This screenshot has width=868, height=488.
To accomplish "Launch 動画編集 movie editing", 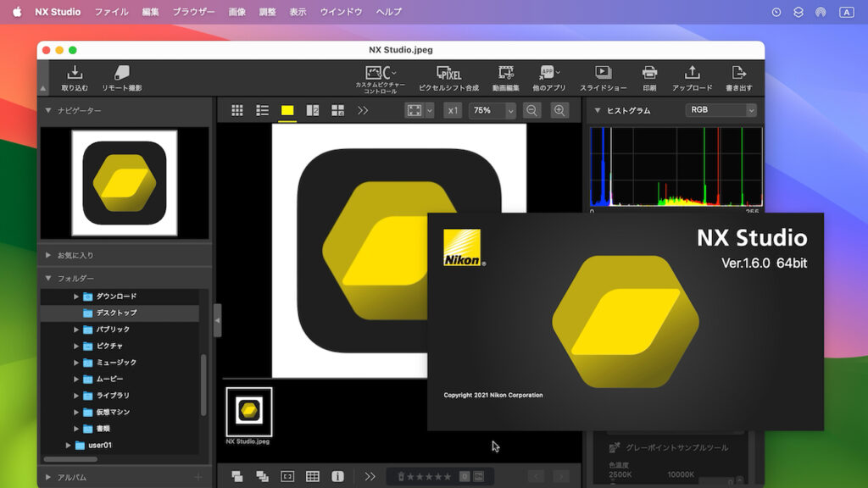I will click(505, 75).
